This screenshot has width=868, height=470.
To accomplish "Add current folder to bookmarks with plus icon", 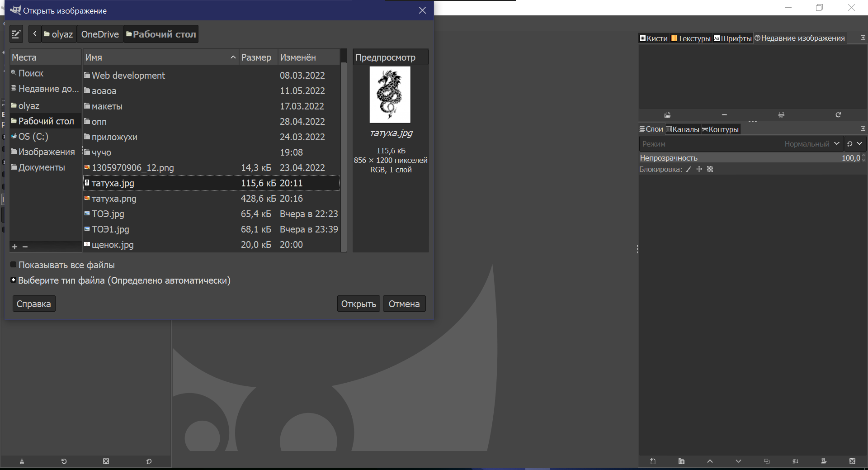I will pyautogui.click(x=14, y=247).
